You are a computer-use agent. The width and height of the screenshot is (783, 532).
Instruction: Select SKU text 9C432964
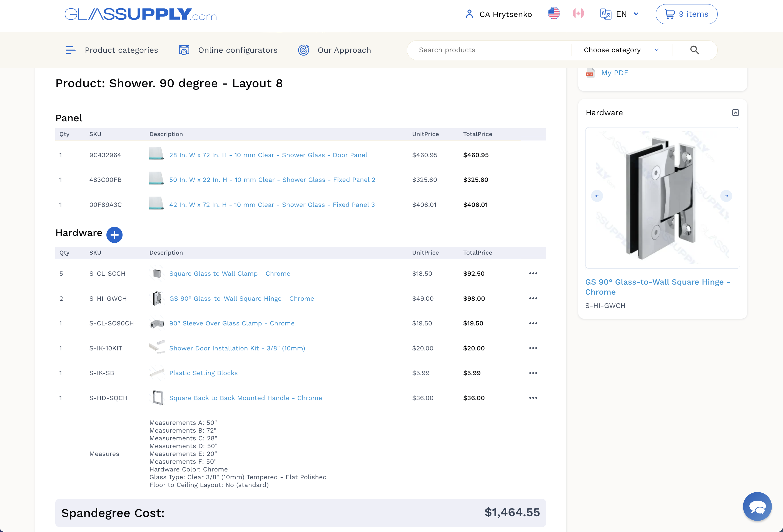(x=105, y=155)
